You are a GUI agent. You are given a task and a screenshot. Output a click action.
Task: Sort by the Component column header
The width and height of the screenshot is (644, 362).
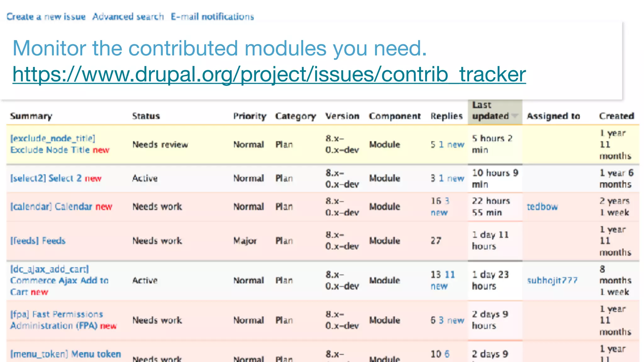395,116
